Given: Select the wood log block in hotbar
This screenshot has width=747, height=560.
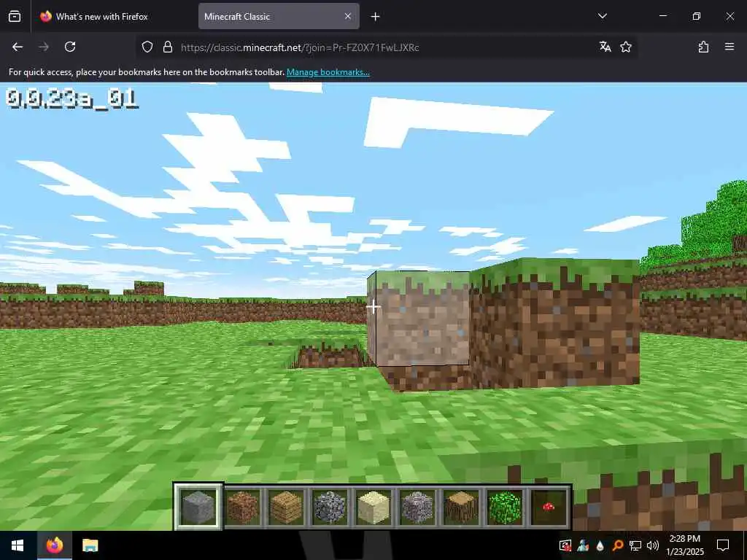Looking at the screenshot, I should (x=461, y=507).
